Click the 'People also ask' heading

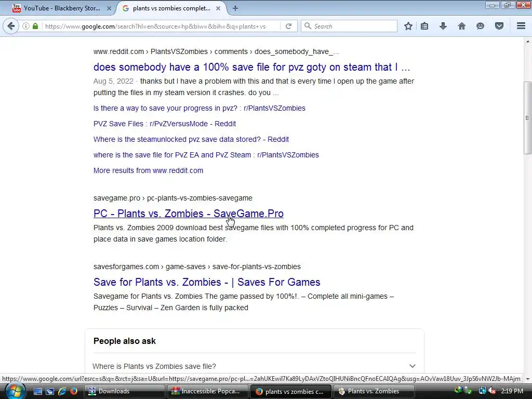pyautogui.click(x=125, y=341)
